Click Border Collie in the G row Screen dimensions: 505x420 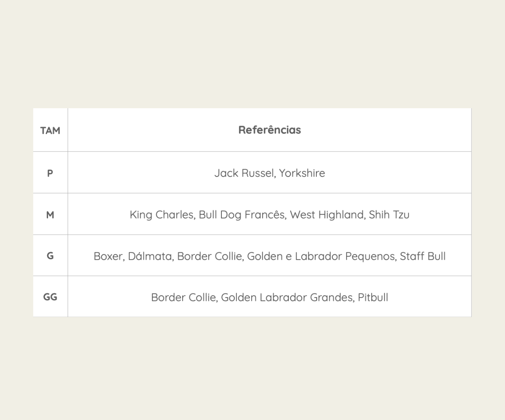[210, 256]
